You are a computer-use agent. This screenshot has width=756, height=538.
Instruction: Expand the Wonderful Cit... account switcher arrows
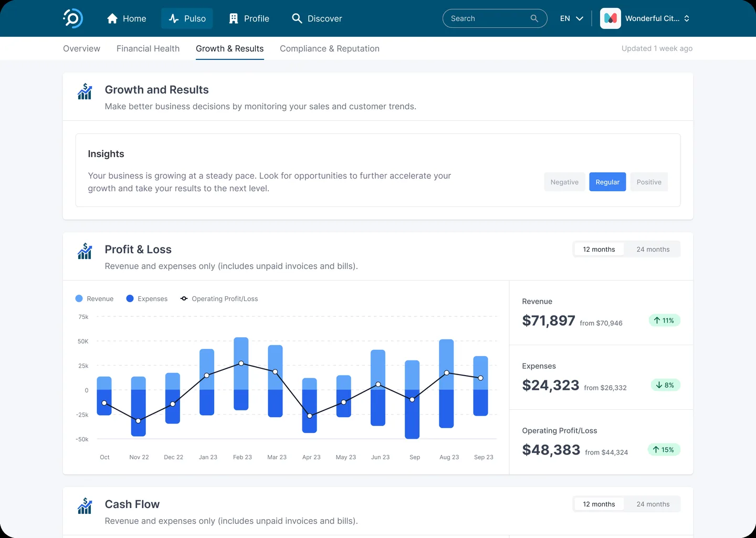click(x=687, y=18)
